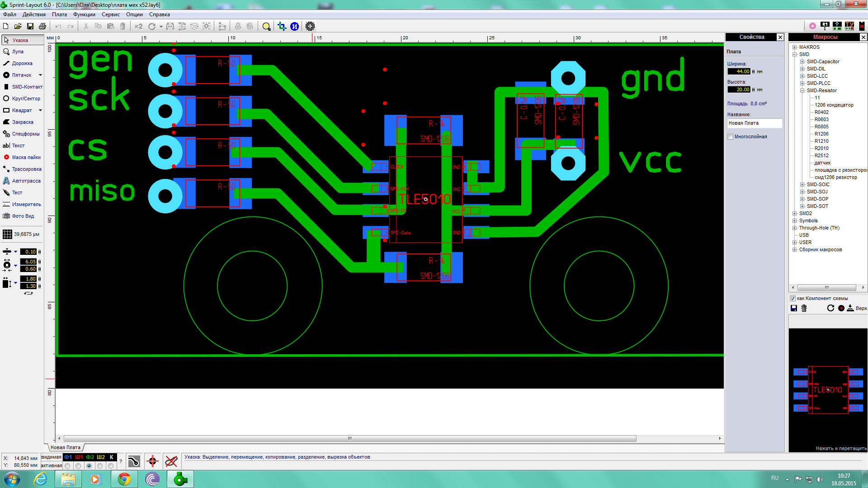Select the Маска пайки solder mask tool
The height and width of the screenshot is (488, 868).
pyautogui.click(x=22, y=157)
